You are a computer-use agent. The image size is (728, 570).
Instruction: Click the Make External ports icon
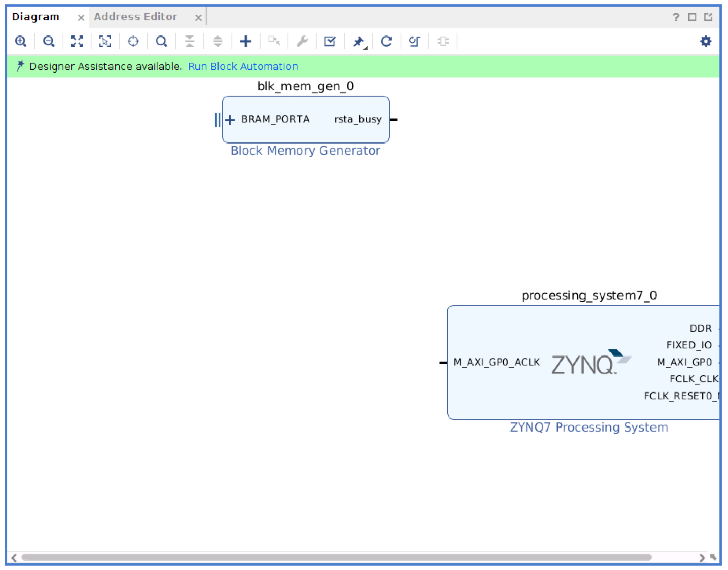coord(274,41)
